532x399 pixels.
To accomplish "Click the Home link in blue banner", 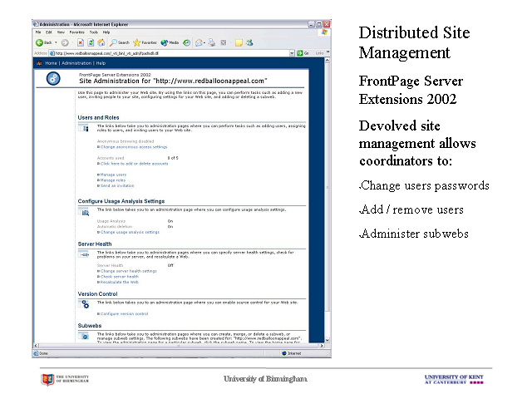I will pyautogui.click(x=51, y=63).
